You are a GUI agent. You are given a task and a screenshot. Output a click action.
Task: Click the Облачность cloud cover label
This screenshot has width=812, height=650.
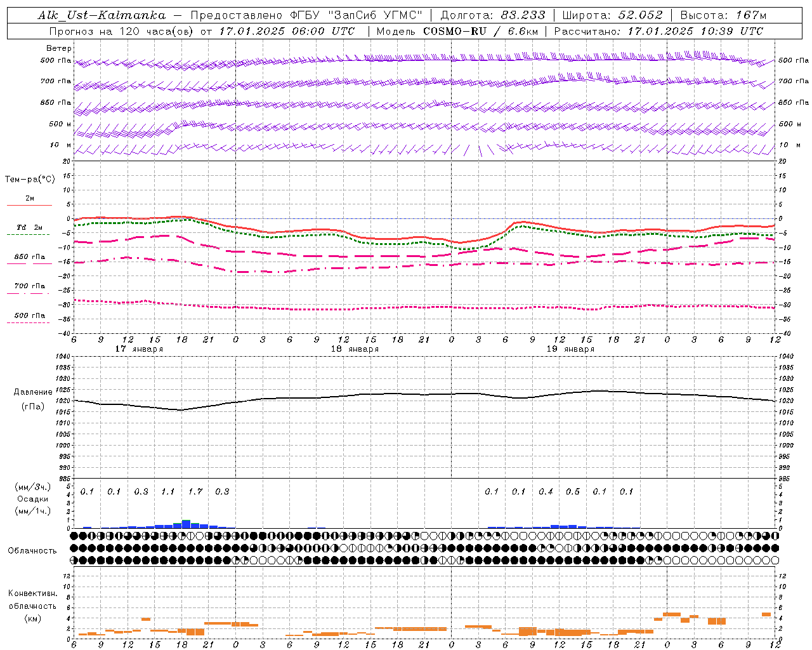[x=32, y=550]
